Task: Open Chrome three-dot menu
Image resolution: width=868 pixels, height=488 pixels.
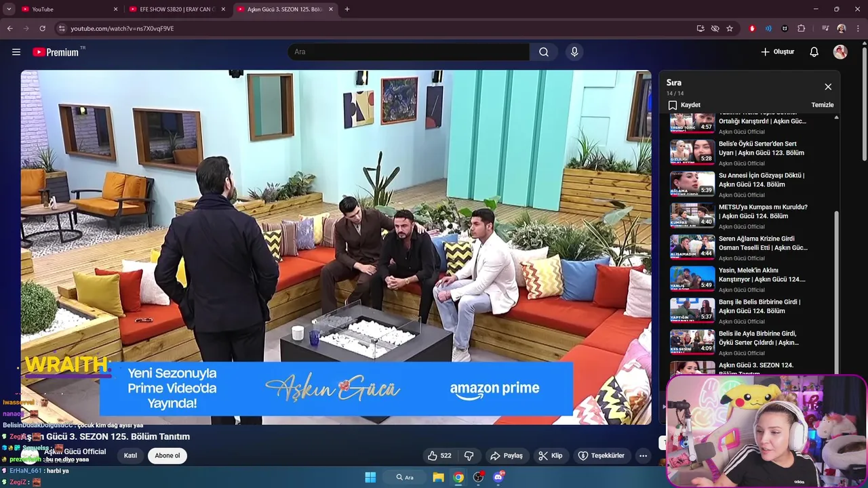Action: [859, 28]
